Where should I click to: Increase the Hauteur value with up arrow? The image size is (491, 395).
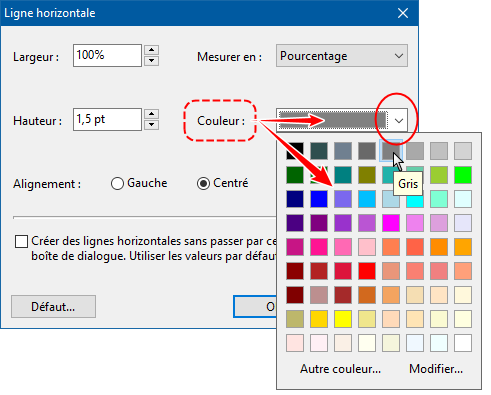pyautogui.click(x=152, y=114)
